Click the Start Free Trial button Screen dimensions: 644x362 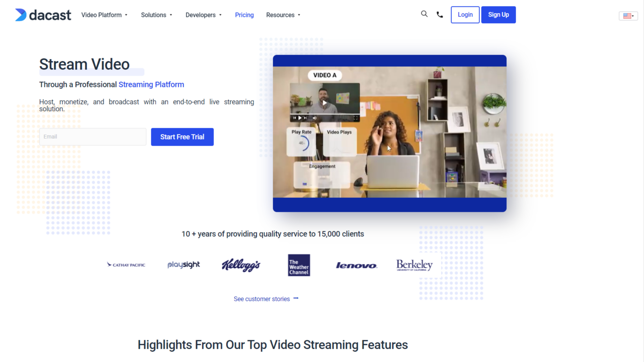click(182, 137)
